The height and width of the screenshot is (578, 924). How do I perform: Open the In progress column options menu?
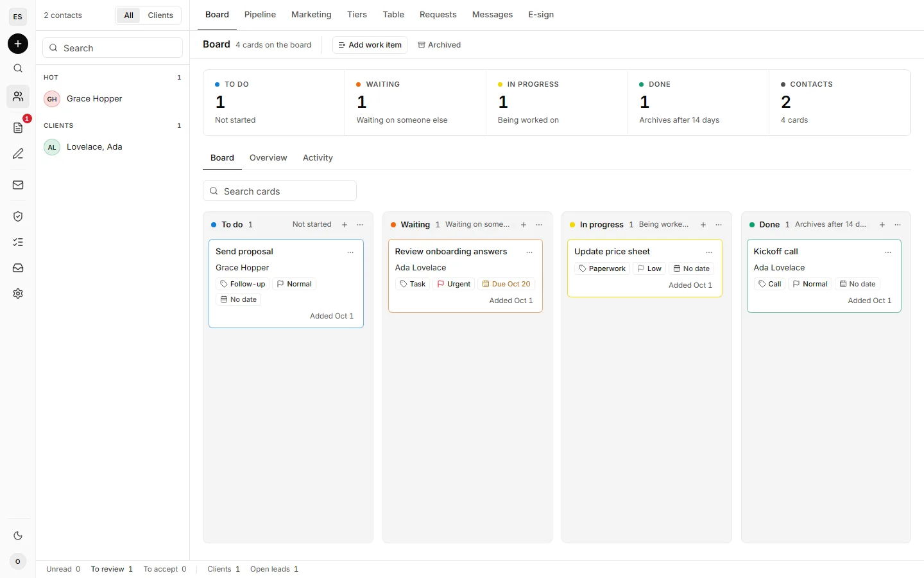coord(719,225)
